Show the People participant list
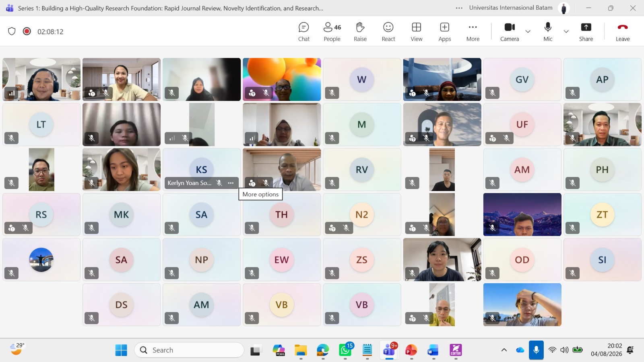This screenshot has width=644, height=362. coord(332,32)
